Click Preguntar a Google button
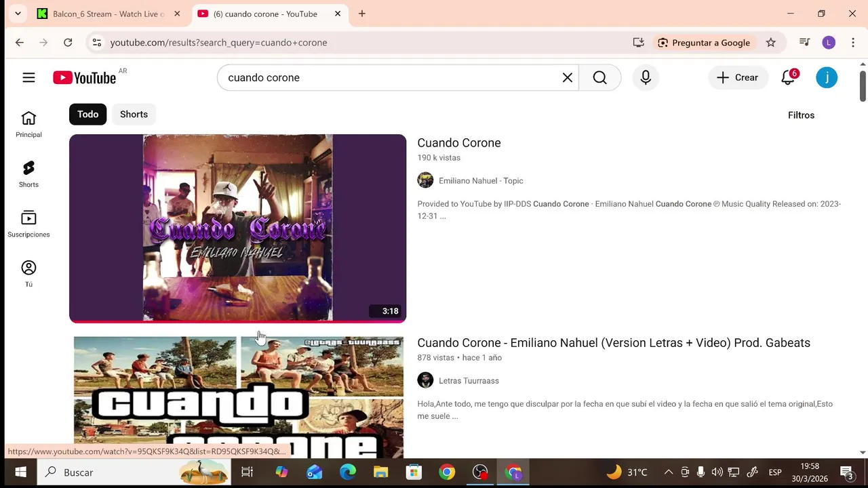 click(703, 43)
